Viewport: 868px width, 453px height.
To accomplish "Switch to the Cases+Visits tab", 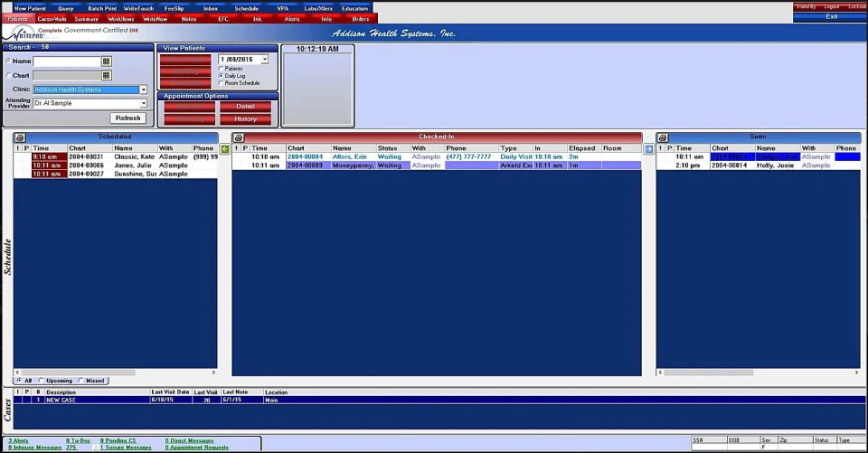I will click(x=52, y=19).
